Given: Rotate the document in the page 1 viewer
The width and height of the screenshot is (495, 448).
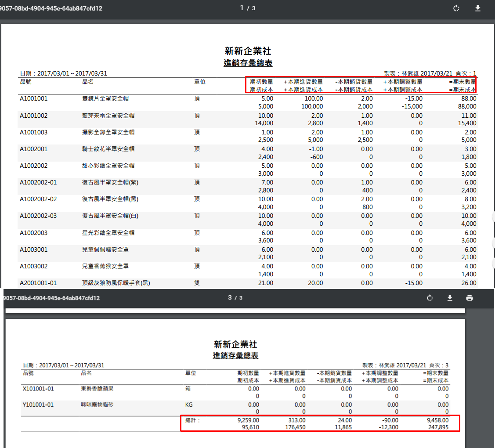Looking at the screenshot, I should [456, 8].
